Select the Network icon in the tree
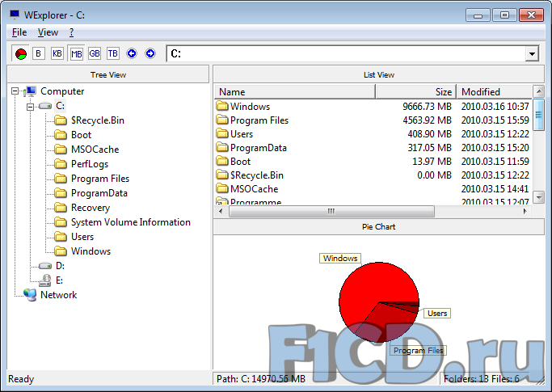552x392 pixels. coord(30,295)
